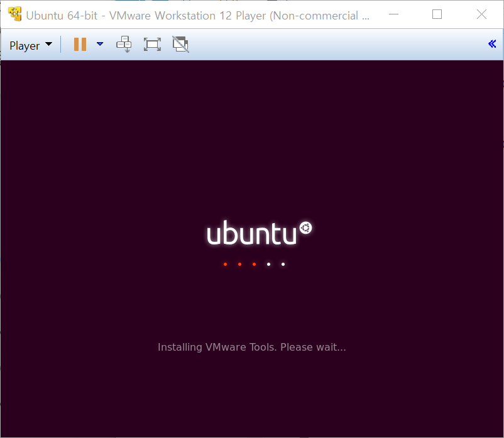Send Ctrl+Alt+Del to the guest OS
Screen dimensions: 504x438
click(124, 44)
